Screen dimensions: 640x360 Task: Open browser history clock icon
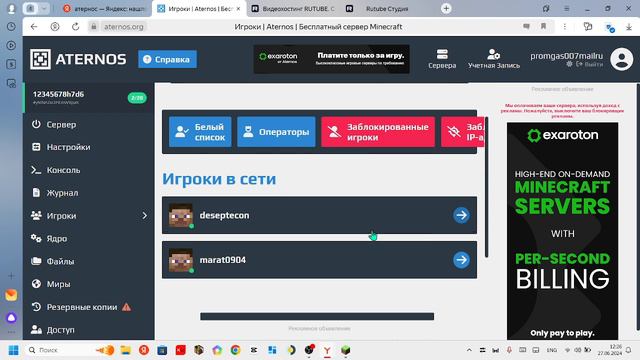tap(11, 27)
